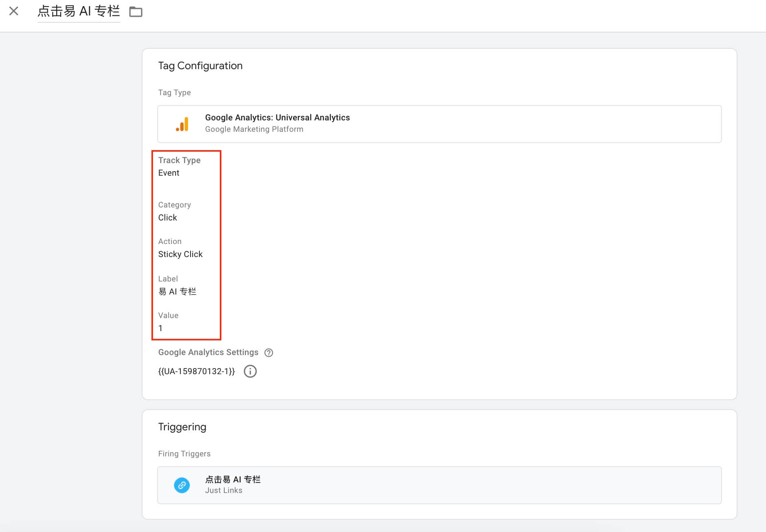The image size is (766, 532).
Task: Click the Action value Sticky Click
Action: pyautogui.click(x=180, y=254)
